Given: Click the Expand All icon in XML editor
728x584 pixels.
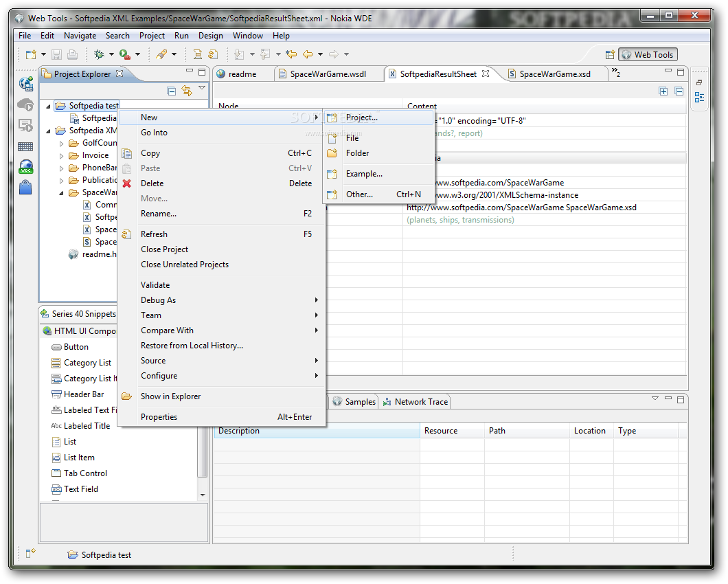Looking at the screenshot, I should (663, 91).
